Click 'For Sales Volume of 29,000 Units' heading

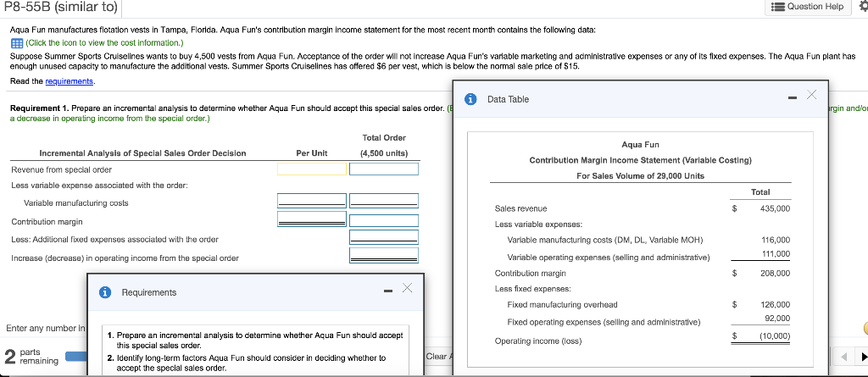641,175
